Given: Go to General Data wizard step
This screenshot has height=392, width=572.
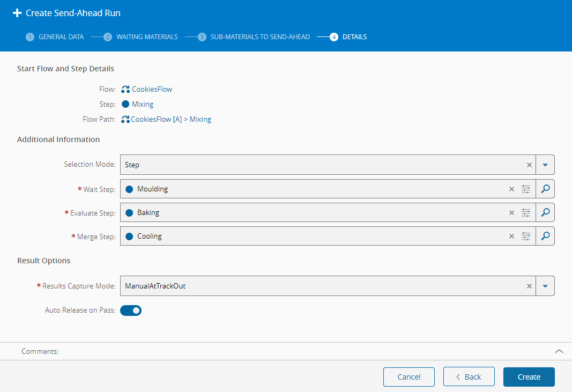Looking at the screenshot, I should pyautogui.click(x=61, y=37).
